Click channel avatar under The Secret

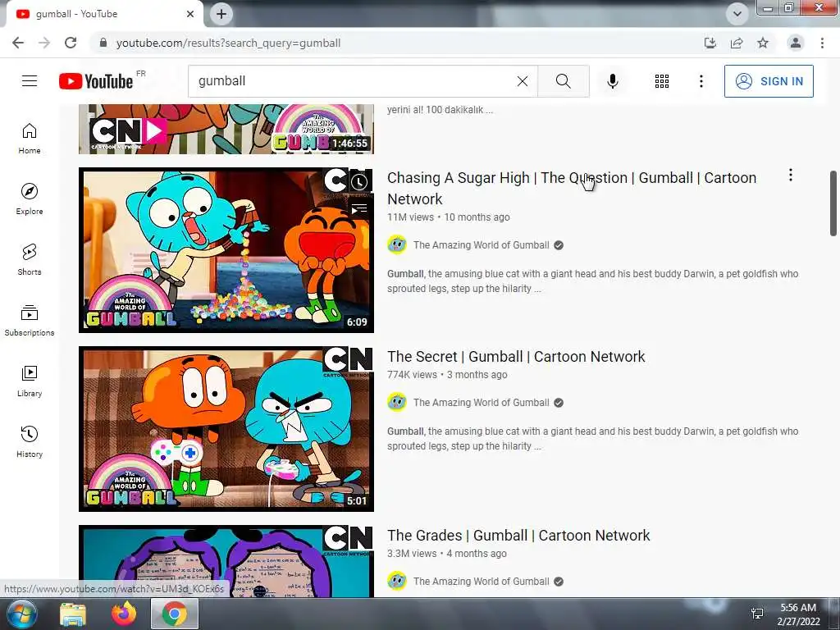pos(397,402)
